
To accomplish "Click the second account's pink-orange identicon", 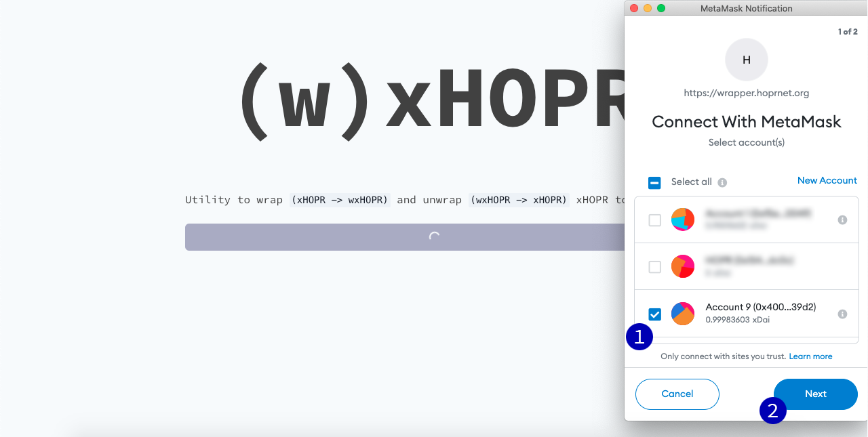I will pyautogui.click(x=683, y=266).
